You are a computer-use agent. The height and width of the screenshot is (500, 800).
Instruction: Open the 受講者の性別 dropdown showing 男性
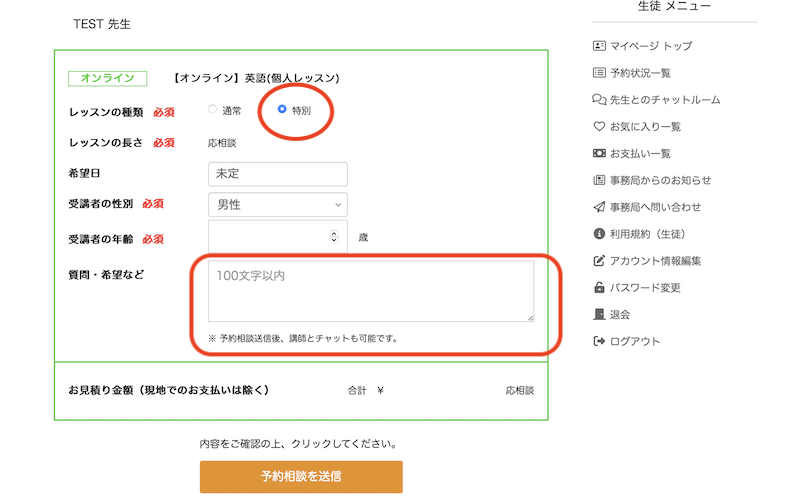click(x=277, y=205)
